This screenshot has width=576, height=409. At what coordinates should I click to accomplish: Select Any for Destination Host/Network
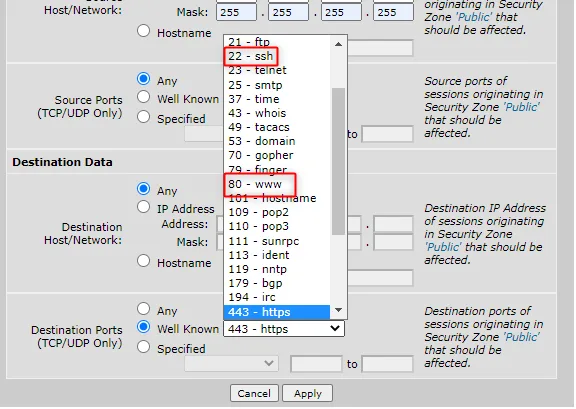click(143, 189)
